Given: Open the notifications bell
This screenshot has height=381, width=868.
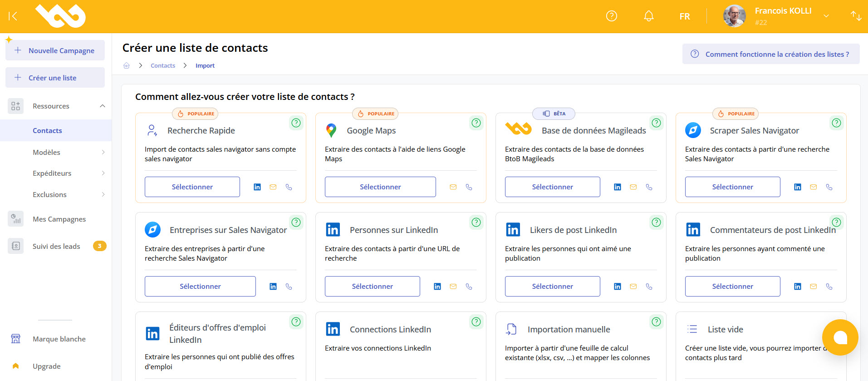Looking at the screenshot, I should click(649, 16).
